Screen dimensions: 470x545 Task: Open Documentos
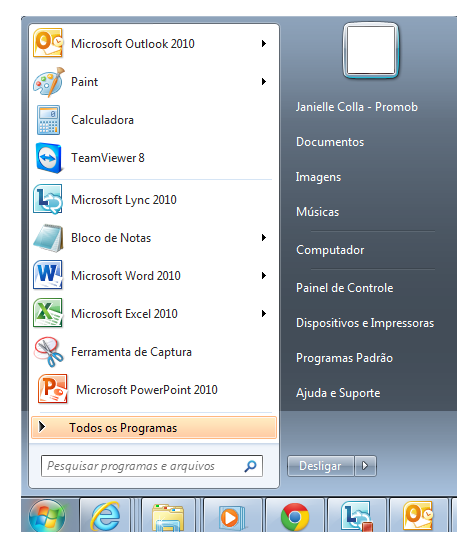pyautogui.click(x=330, y=142)
